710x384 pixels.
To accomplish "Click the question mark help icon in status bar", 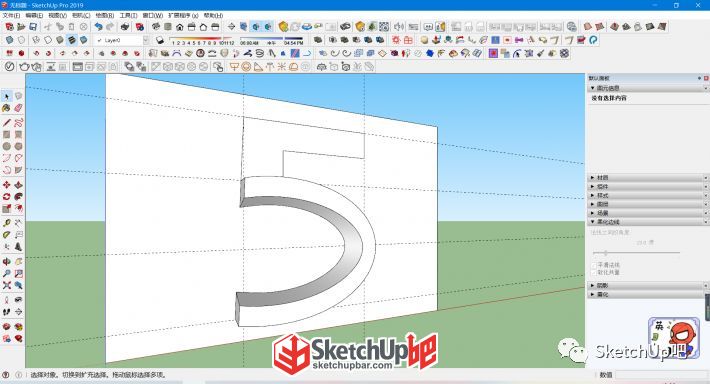I will 5,375.
